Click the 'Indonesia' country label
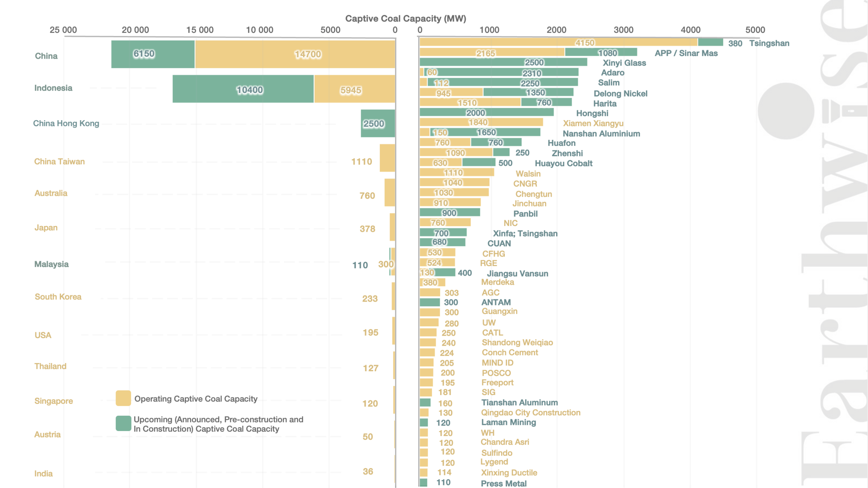The image size is (868, 488). pos(53,88)
